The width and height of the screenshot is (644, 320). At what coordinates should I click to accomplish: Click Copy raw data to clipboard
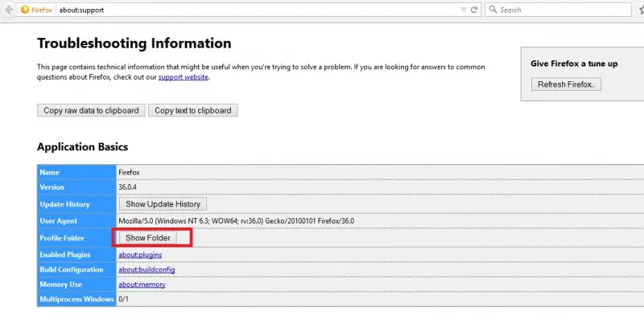[91, 110]
